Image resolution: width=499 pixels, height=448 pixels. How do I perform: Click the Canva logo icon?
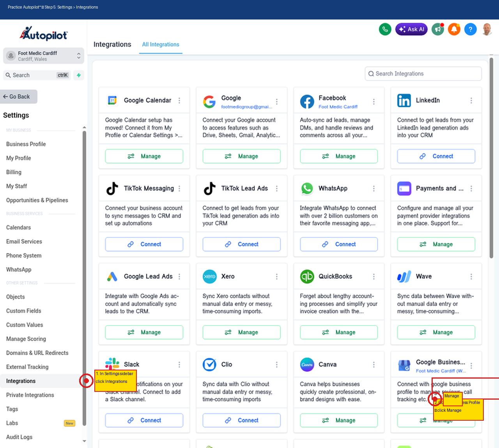(307, 365)
